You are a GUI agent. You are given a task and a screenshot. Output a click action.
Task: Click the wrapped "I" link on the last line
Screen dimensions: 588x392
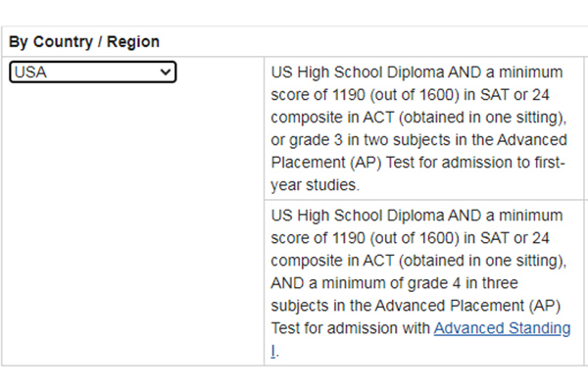pyautogui.click(x=273, y=351)
